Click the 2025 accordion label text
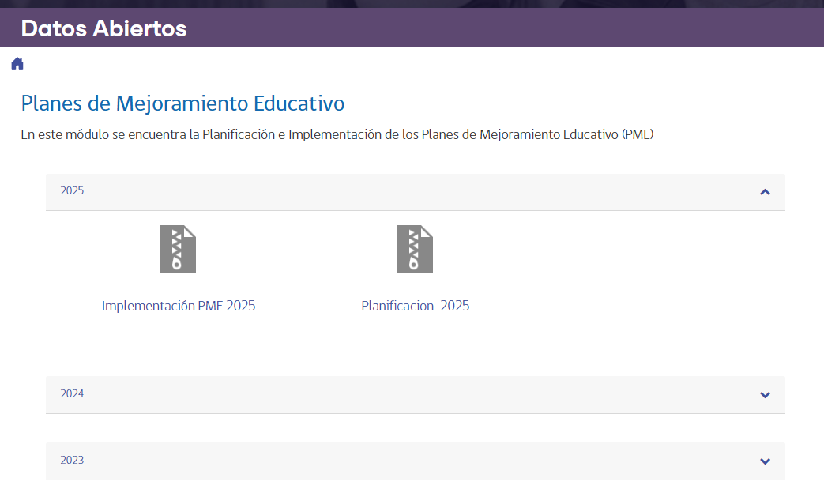Image resolution: width=824 pixels, height=504 pixels. click(72, 191)
